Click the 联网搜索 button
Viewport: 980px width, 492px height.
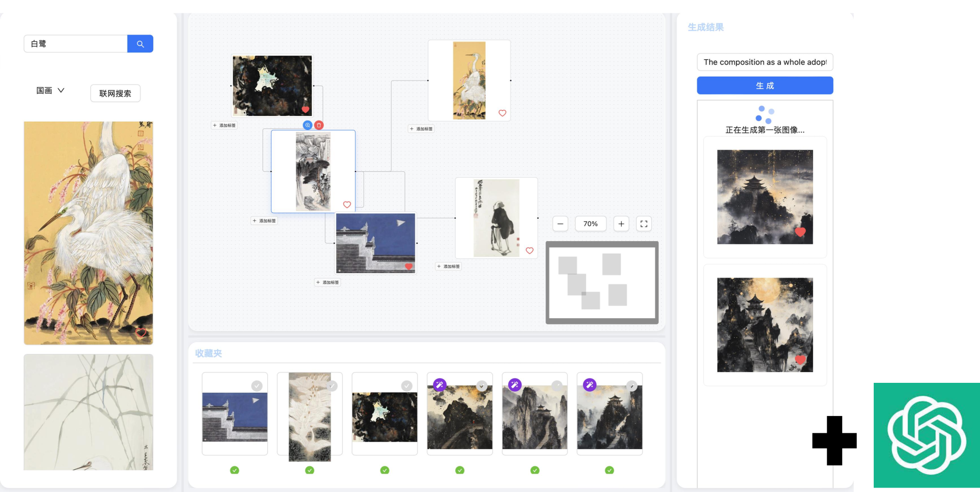115,93
